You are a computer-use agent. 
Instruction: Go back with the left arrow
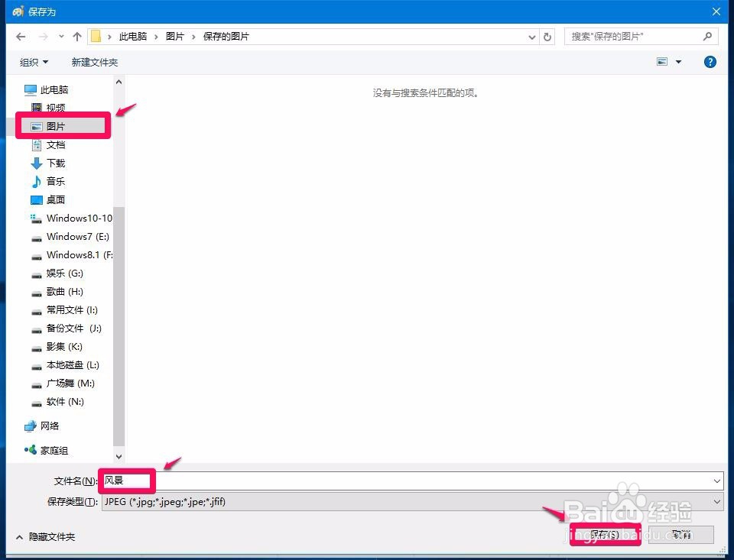pos(21,37)
